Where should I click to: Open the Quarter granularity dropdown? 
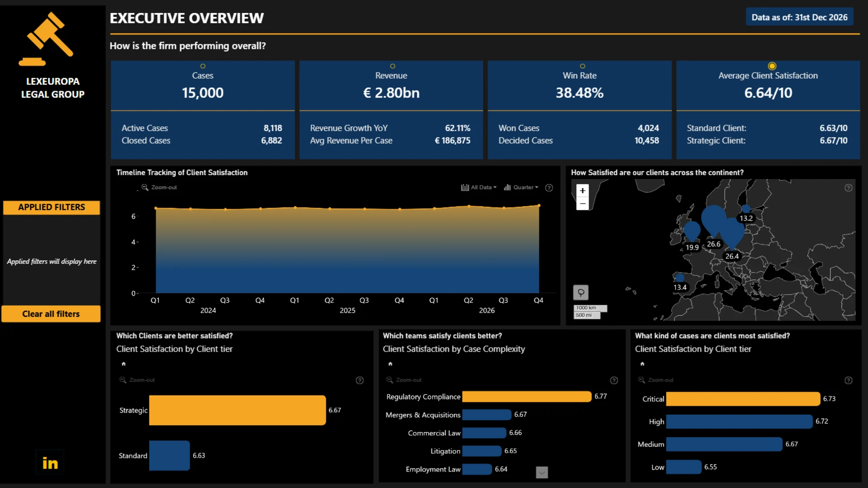click(521, 188)
